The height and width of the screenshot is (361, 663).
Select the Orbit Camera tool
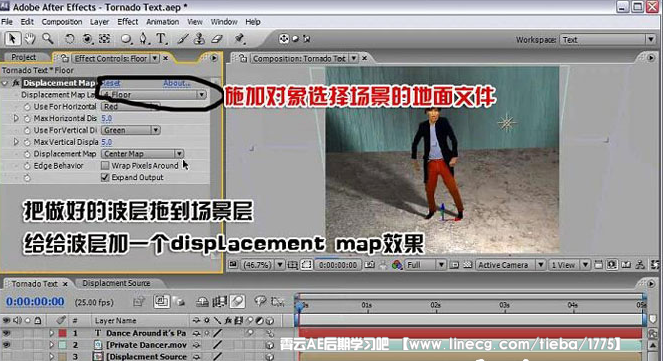click(87, 39)
